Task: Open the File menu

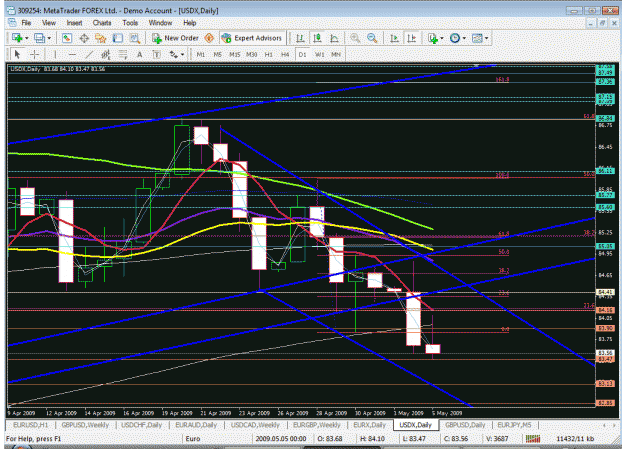Action: (26, 23)
